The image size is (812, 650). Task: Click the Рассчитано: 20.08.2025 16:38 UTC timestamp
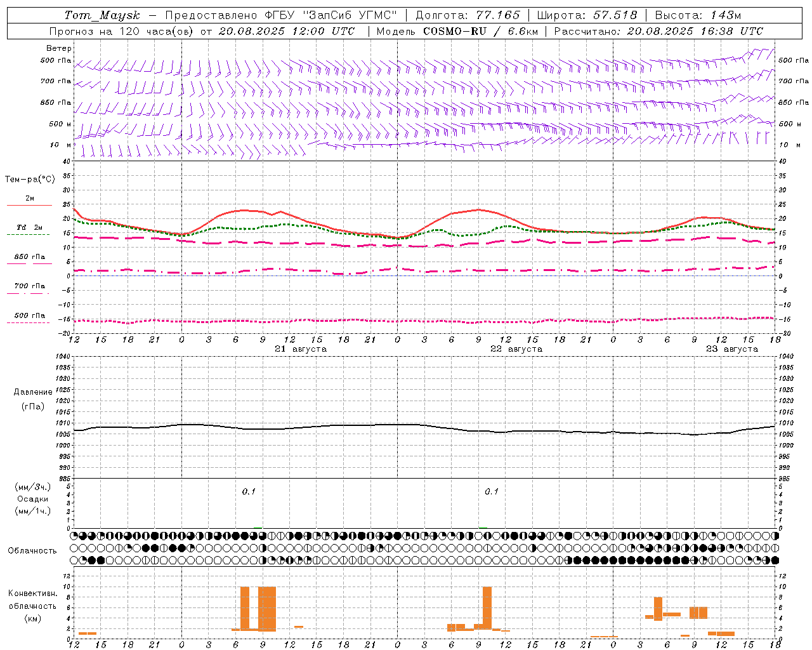click(x=658, y=31)
